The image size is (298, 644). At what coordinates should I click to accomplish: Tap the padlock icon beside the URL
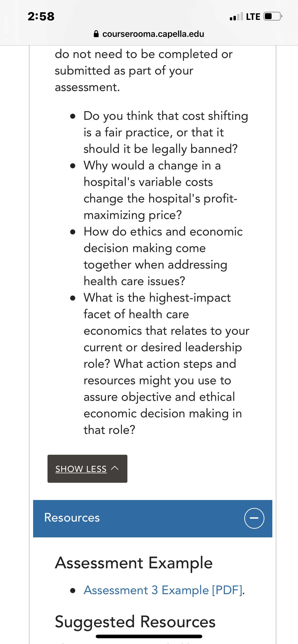(x=96, y=34)
